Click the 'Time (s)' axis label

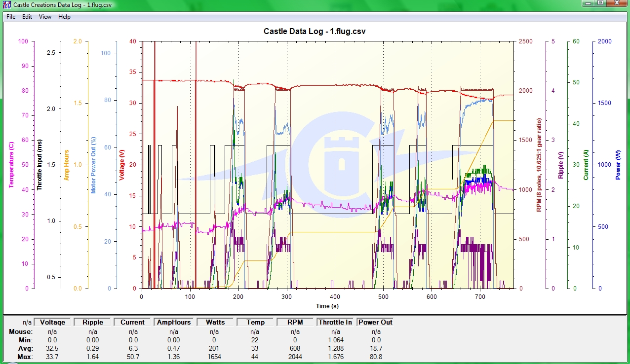(x=328, y=306)
